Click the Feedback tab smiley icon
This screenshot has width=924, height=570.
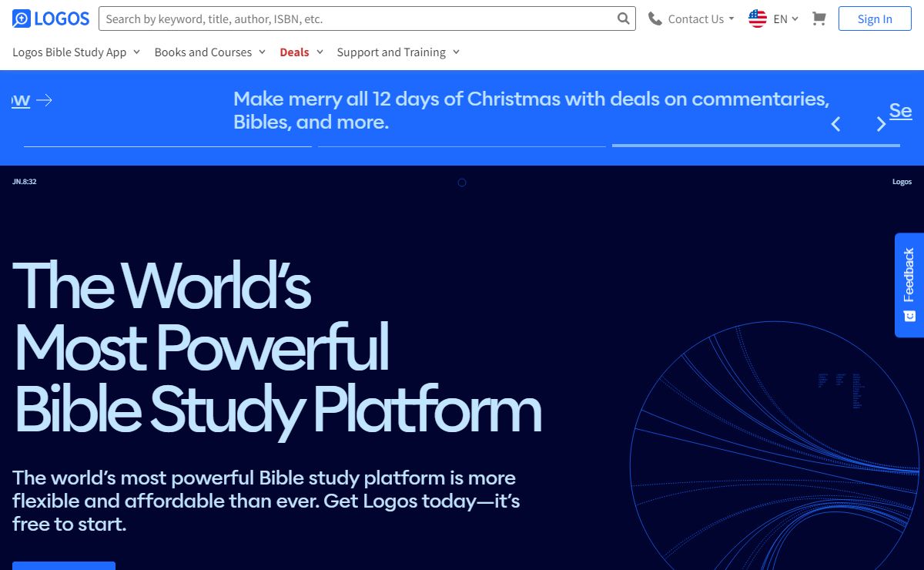point(909,316)
